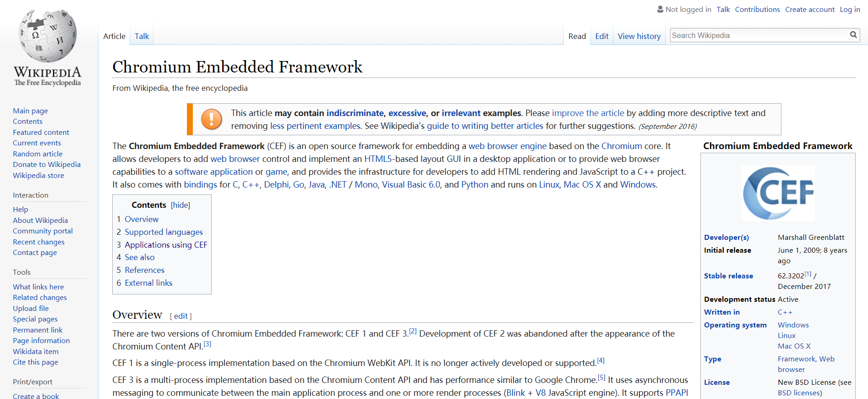Switch to the Talk tab

[x=142, y=36]
